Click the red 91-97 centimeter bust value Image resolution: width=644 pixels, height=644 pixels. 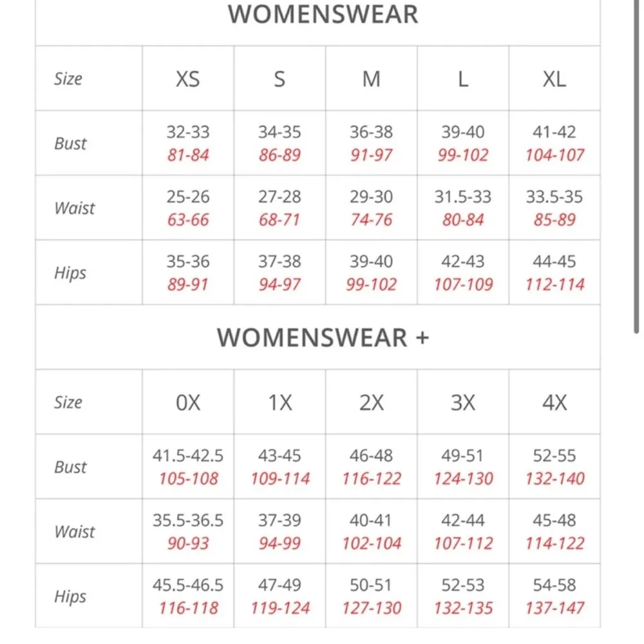click(371, 155)
